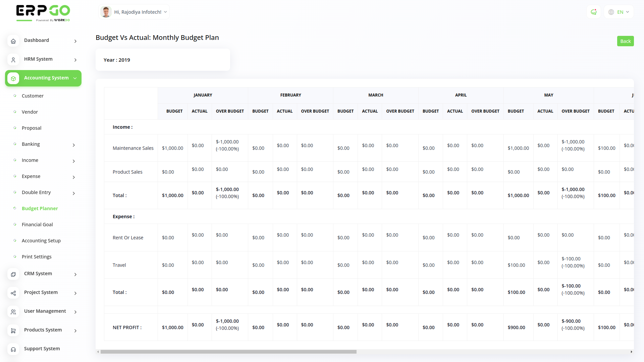Click the Accounting System box icon
The image size is (644, 362).
pyautogui.click(x=13, y=78)
